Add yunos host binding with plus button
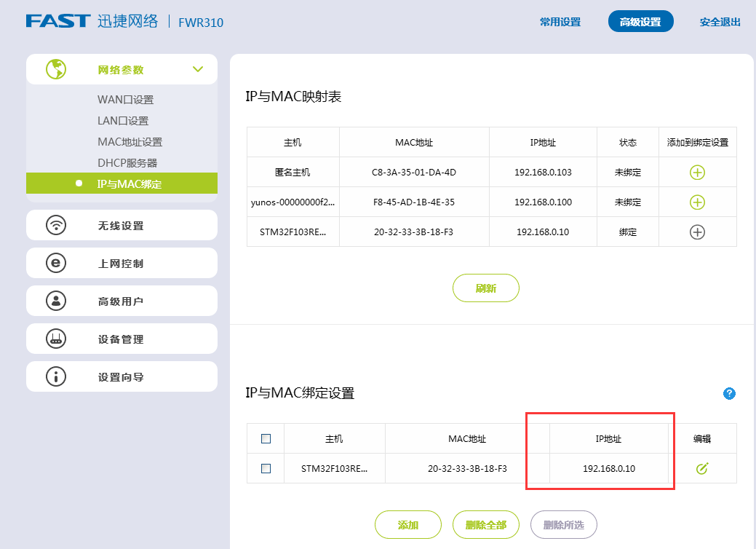Viewport: 756px width, 549px height. (698, 202)
